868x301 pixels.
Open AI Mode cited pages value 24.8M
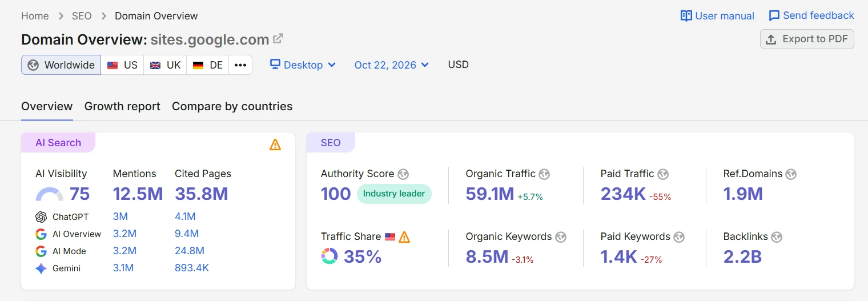click(190, 251)
